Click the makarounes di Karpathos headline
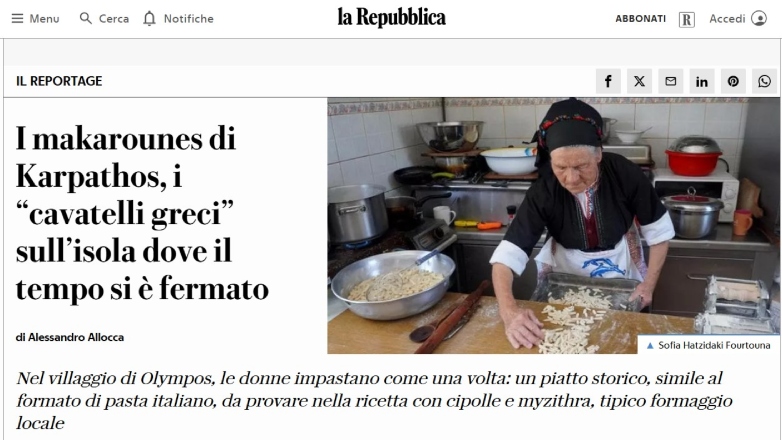Image resolution: width=782 pixels, height=440 pixels. [142, 213]
